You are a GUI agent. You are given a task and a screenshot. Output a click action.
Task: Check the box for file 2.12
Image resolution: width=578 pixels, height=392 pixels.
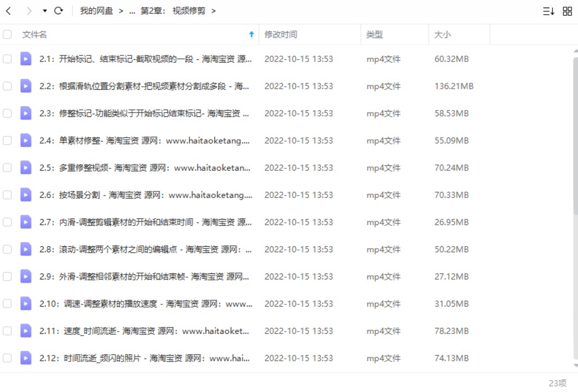point(8,358)
